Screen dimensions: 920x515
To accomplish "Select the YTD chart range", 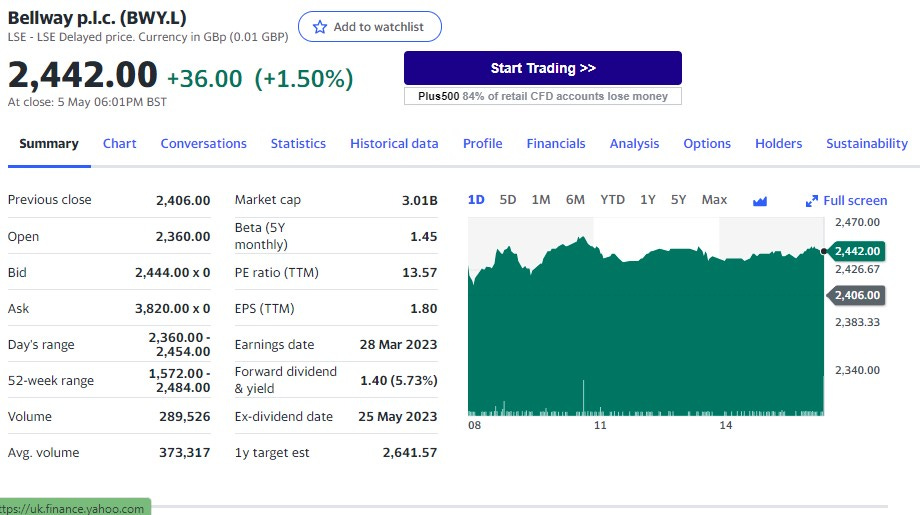I will point(613,200).
